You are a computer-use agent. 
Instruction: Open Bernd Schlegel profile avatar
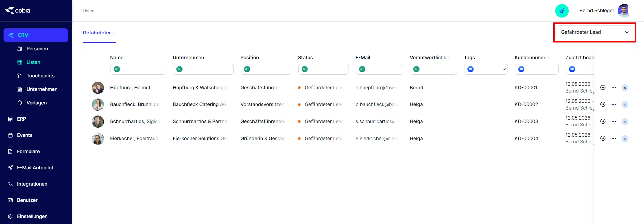[x=624, y=11]
